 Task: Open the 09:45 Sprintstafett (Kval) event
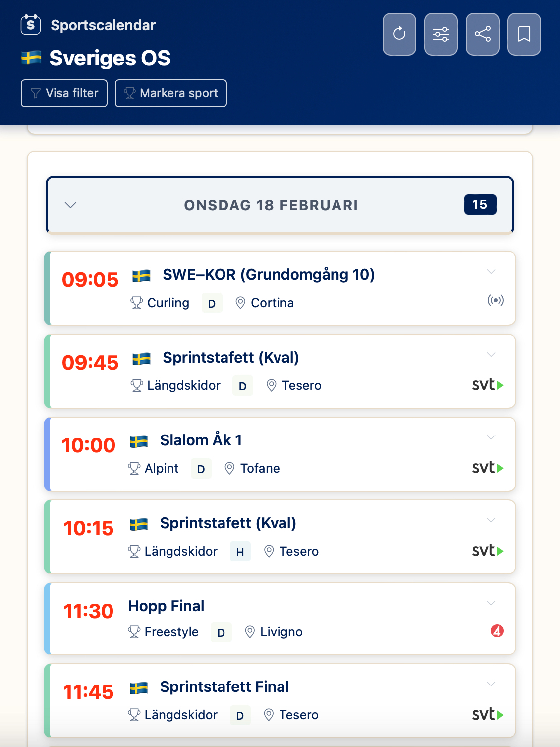point(230,358)
